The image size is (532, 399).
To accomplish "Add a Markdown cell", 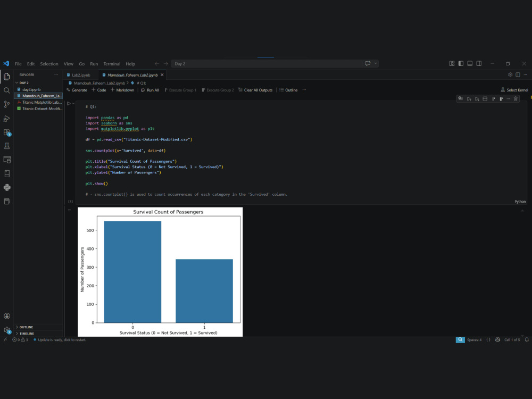I will click(122, 90).
